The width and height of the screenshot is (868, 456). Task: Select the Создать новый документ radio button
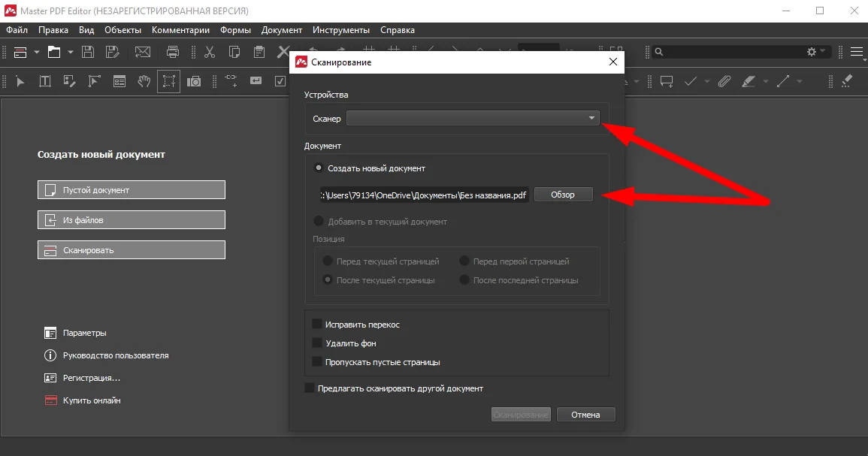coord(319,168)
